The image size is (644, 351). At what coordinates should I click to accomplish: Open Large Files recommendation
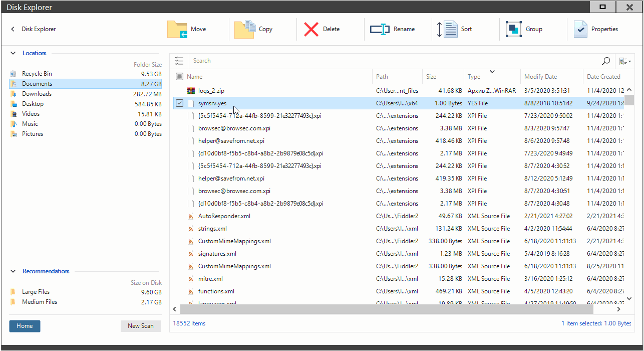pos(36,292)
